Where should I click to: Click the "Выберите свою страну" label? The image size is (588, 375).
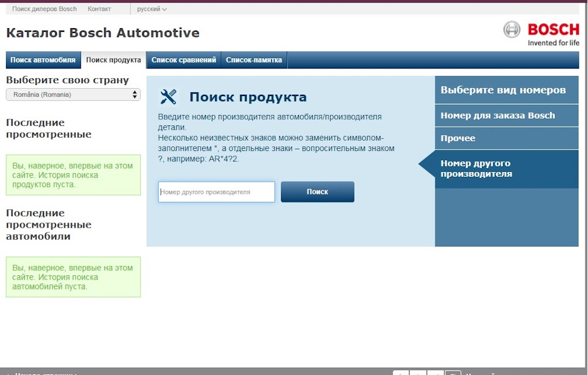tap(67, 80)
